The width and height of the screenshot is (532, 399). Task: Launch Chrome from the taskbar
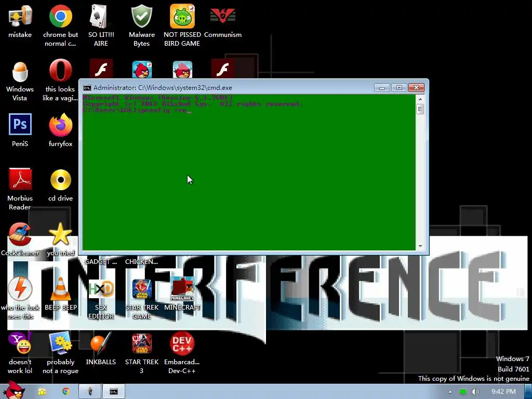66,392
